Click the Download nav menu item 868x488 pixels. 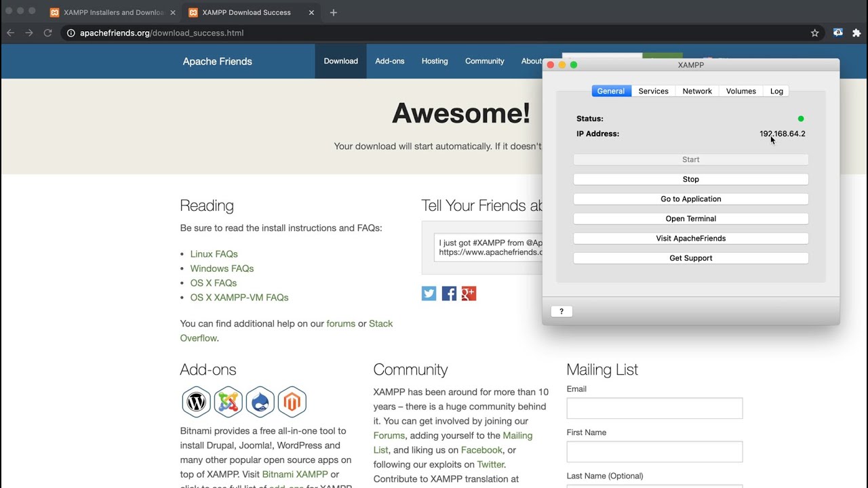[x=340, y=61]
